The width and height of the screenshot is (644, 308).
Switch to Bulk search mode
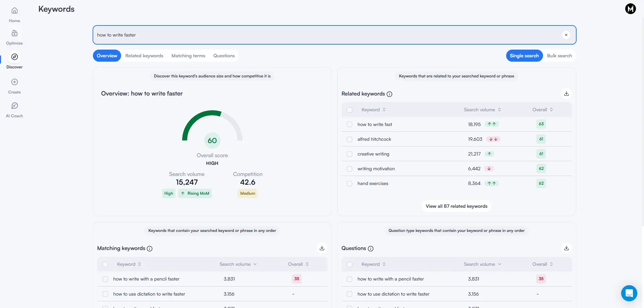559,56
